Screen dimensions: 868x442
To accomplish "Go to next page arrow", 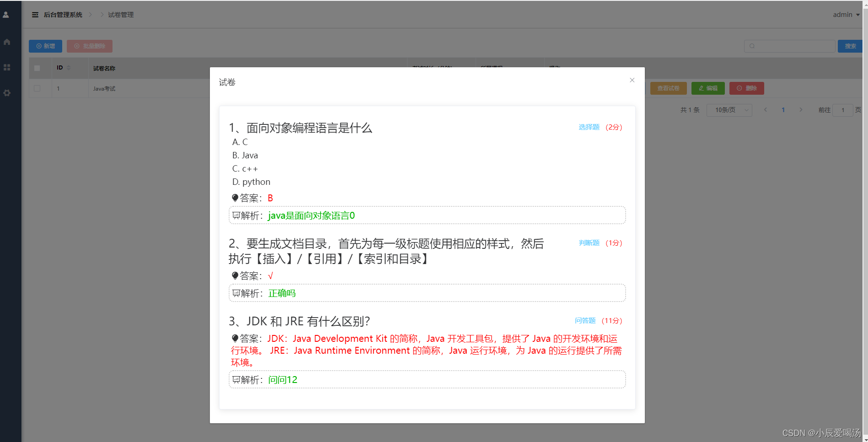I will pos(801,110).
